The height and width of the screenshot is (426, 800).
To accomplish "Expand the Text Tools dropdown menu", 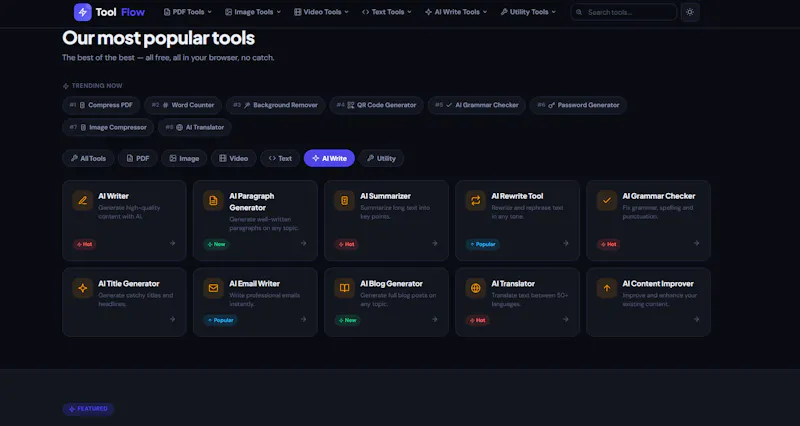I will click(x=387, y=12).
